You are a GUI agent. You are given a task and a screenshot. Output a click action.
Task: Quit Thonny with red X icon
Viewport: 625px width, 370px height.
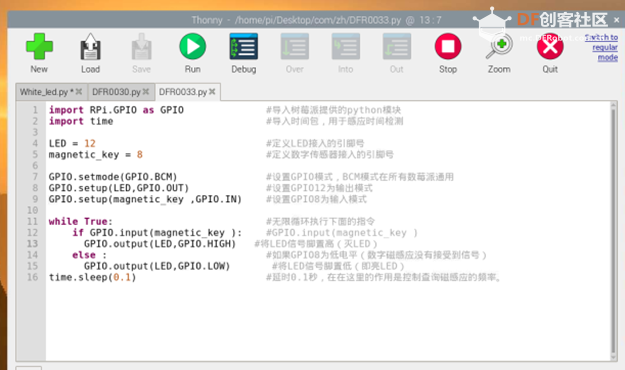click(550, 47)
